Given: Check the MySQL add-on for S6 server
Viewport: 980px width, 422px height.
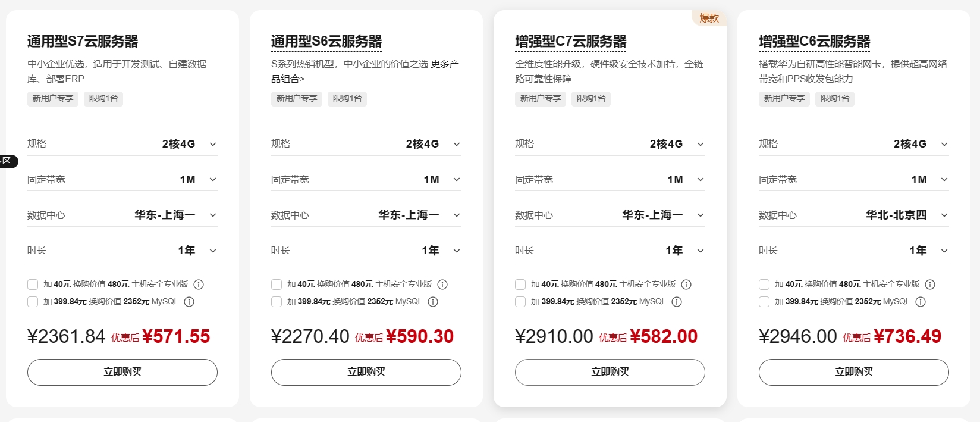Looking at the screenshot, I should tap(277, 302).
